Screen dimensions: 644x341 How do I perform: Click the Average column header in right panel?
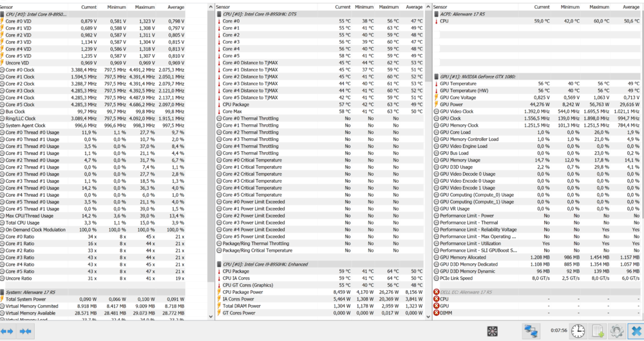coord(629,6)
